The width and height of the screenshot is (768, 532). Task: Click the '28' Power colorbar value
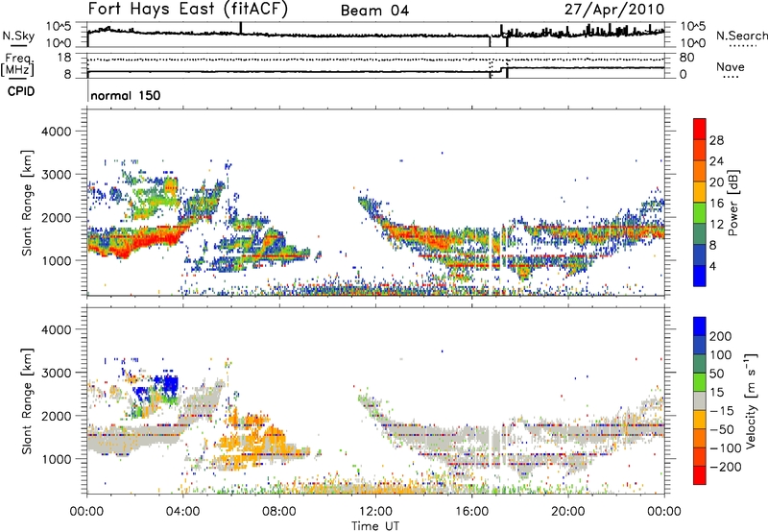[x=716, y=140]
